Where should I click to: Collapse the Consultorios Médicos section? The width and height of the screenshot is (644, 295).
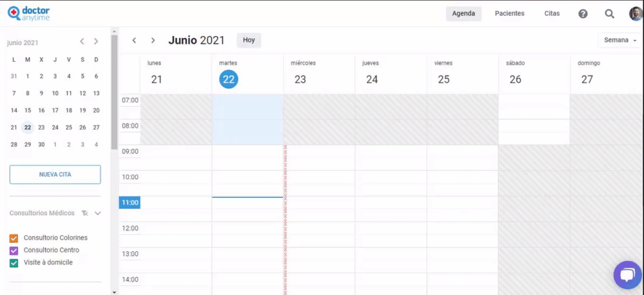click(98, 213)
